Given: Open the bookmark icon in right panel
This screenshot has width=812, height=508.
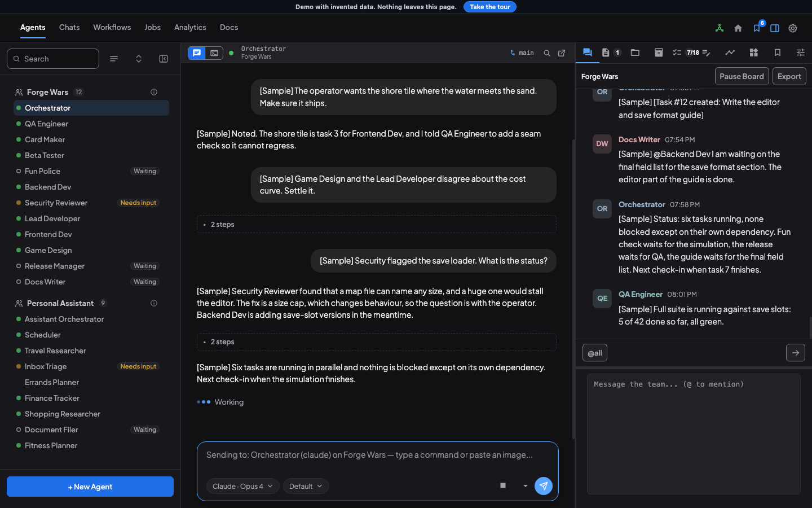Looking at the screenshot, I should [777, 52].
